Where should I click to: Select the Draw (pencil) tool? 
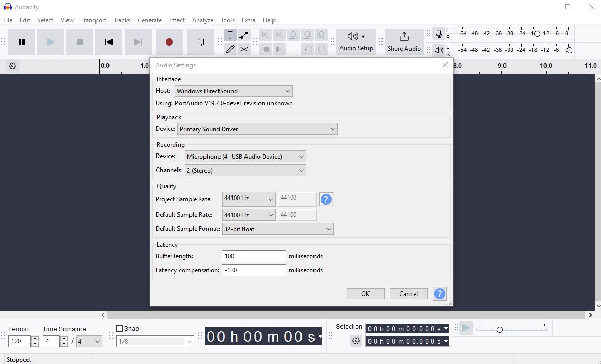[230, 49]
